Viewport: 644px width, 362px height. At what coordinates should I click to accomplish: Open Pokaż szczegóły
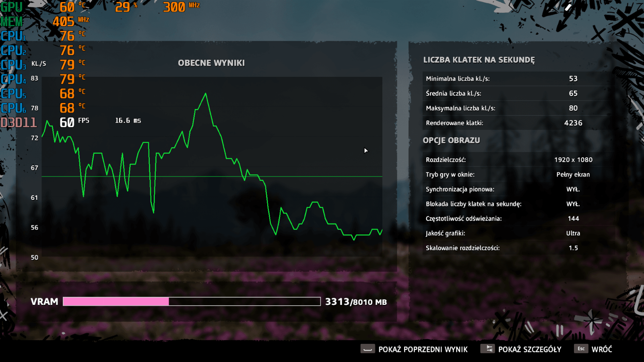click(x=530, y=349)
